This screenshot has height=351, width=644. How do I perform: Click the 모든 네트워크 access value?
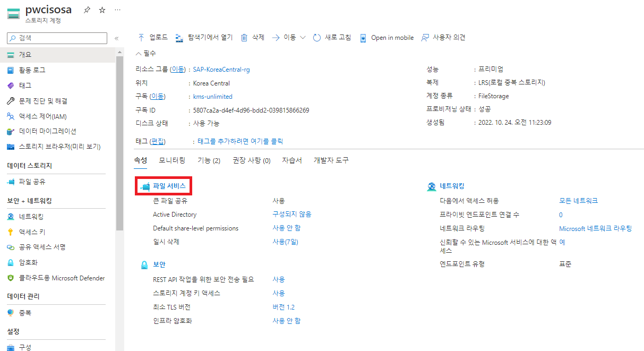[x=579, y=201]
